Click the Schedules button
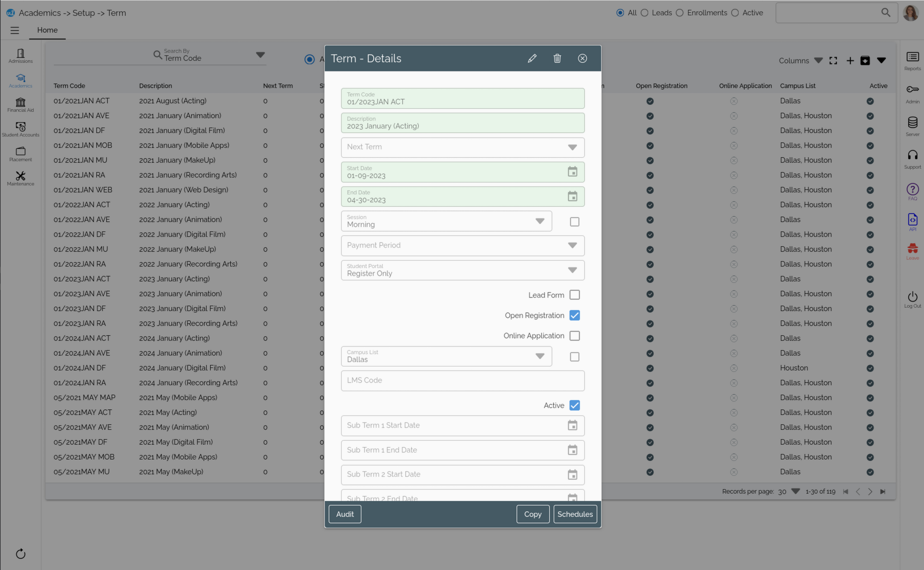 click(575, 514)
